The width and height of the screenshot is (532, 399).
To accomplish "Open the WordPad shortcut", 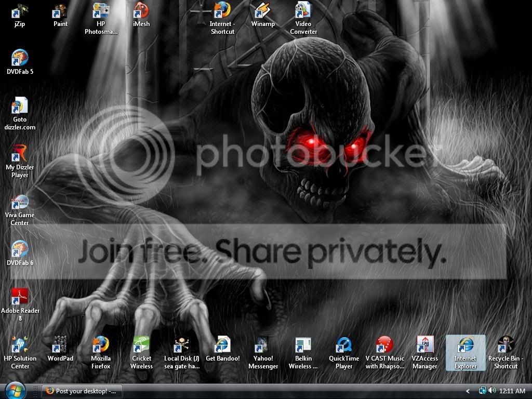I will (60, 350).
